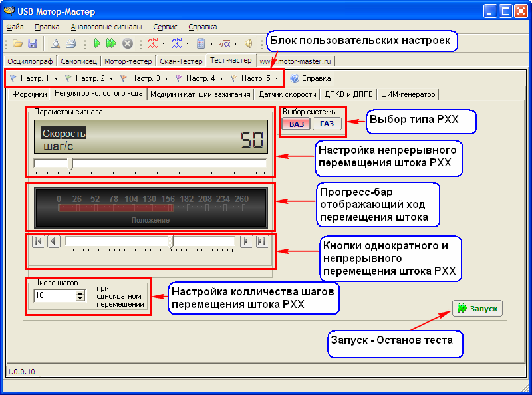The image size is (532, 395).
Task: Click the jump-to-start rod position button
Action: 38,241
